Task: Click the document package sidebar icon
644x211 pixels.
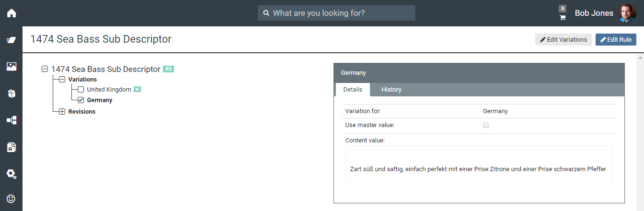Action: (x=11, y=147)
